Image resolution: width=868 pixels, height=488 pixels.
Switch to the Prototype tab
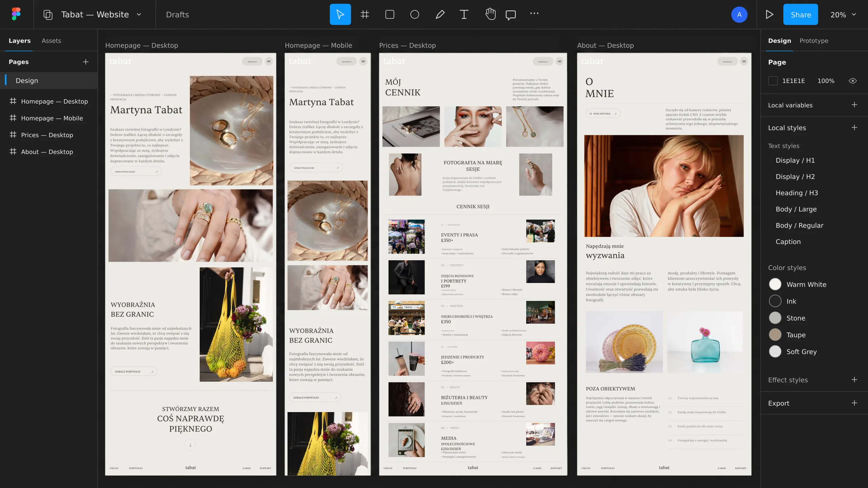[814, 41]
